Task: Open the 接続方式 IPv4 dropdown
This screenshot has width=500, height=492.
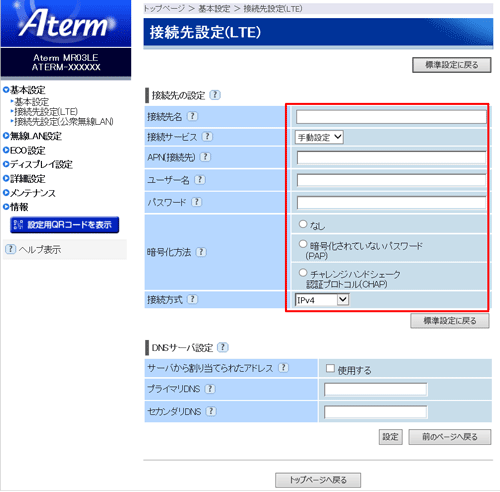Action: 322,299
